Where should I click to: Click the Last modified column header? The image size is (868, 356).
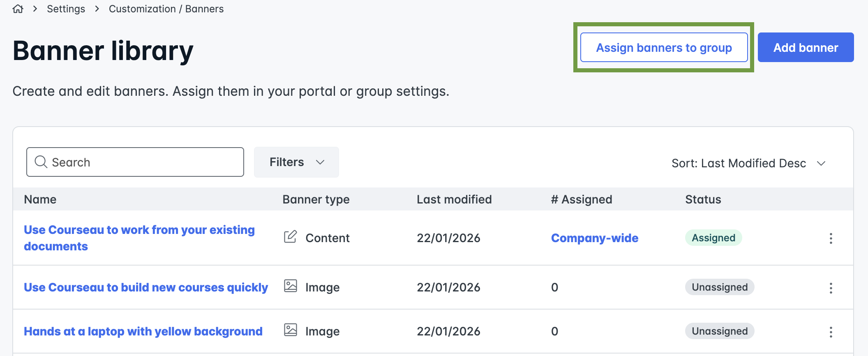(x=454, y=199)
